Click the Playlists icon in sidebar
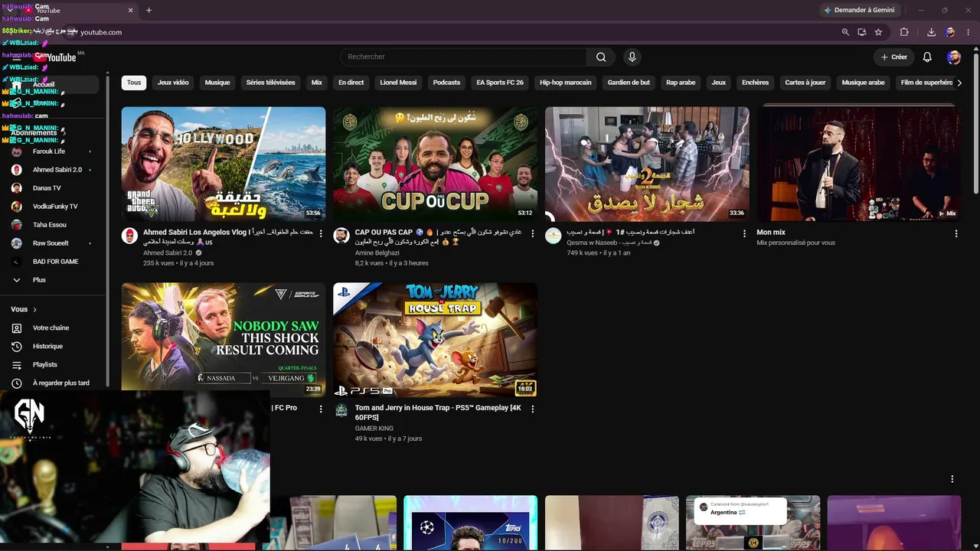 pos(17,365)
